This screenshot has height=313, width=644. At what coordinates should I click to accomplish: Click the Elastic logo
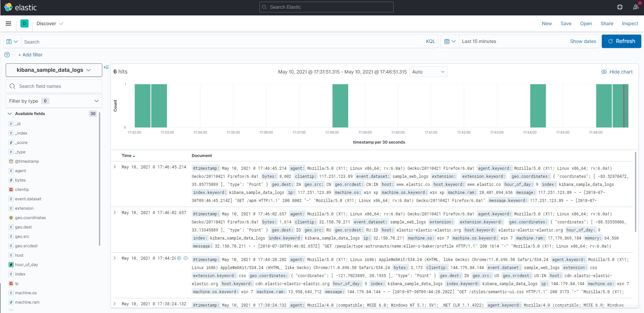[x=20, y=7]
